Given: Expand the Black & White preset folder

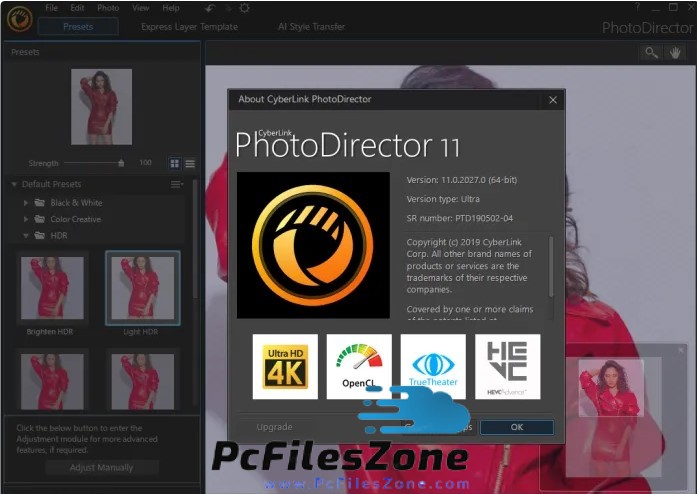Looking at the screenshot, I should (x=26, y=203).
